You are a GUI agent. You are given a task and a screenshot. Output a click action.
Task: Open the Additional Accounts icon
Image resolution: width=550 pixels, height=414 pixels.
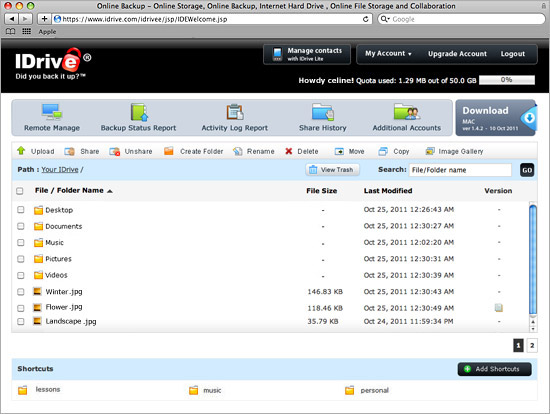[406, 112]
